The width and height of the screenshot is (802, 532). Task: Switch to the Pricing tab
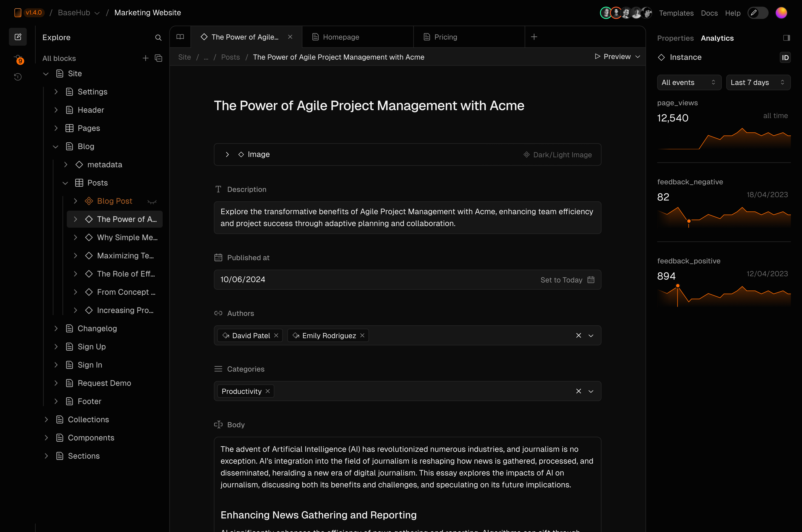point(445,37)
